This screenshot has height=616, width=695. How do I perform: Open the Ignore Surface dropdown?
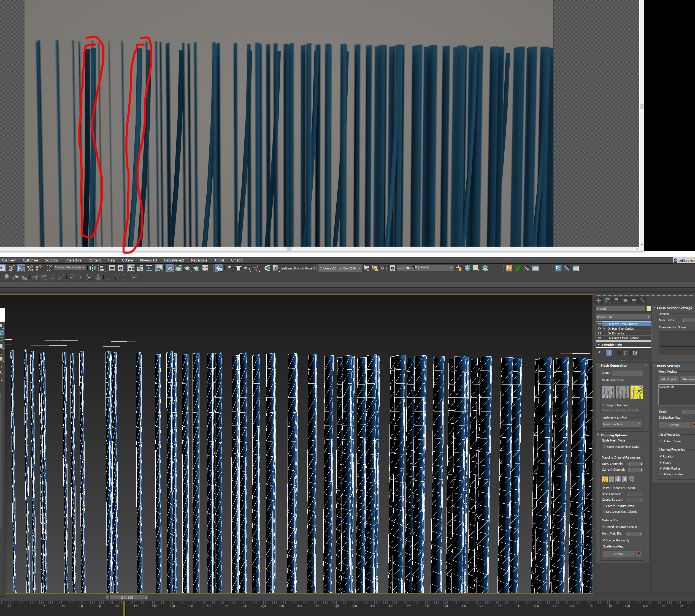tap(621, 424)
